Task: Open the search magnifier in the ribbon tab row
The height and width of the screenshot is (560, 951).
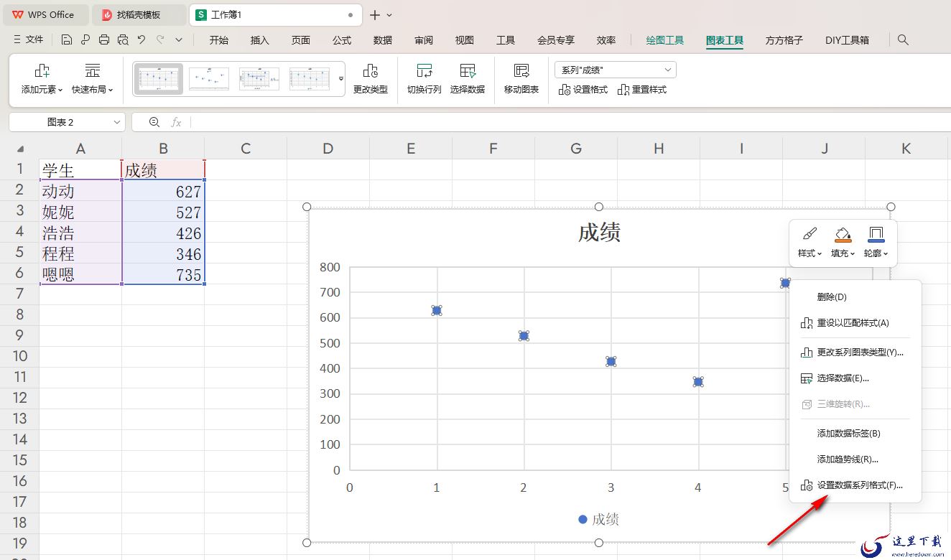Action: (904, 40)
